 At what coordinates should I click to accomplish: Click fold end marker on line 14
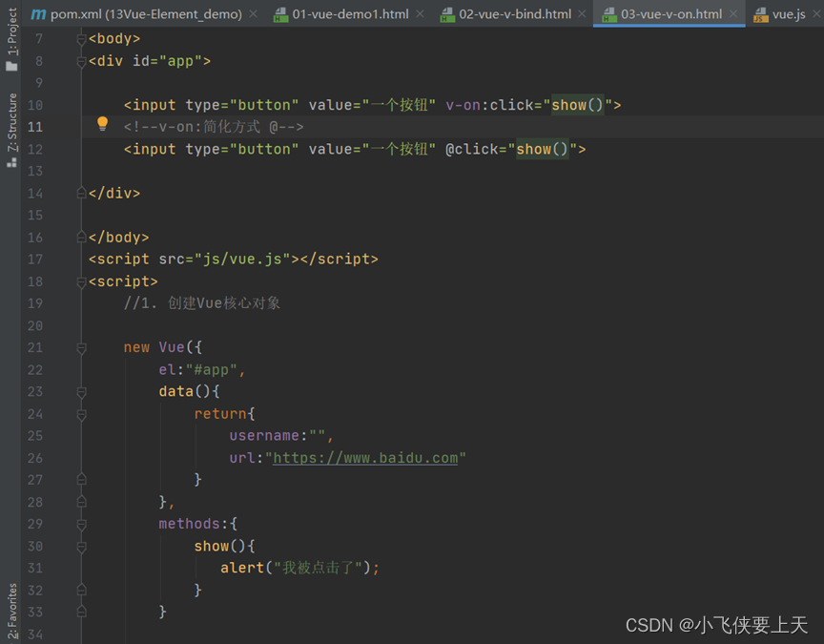[81, 193]
